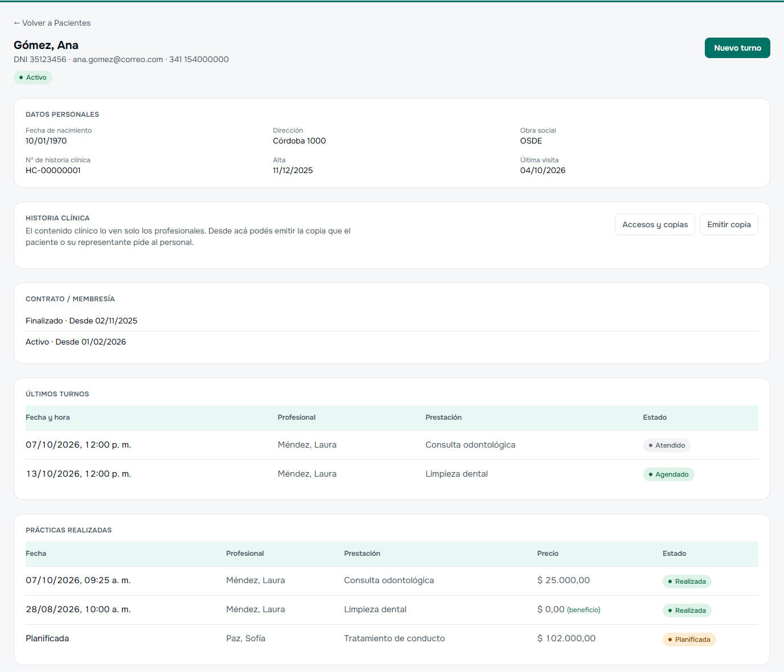Click the ana.gomez@correo.com contact line

click(x=118, y=59)
